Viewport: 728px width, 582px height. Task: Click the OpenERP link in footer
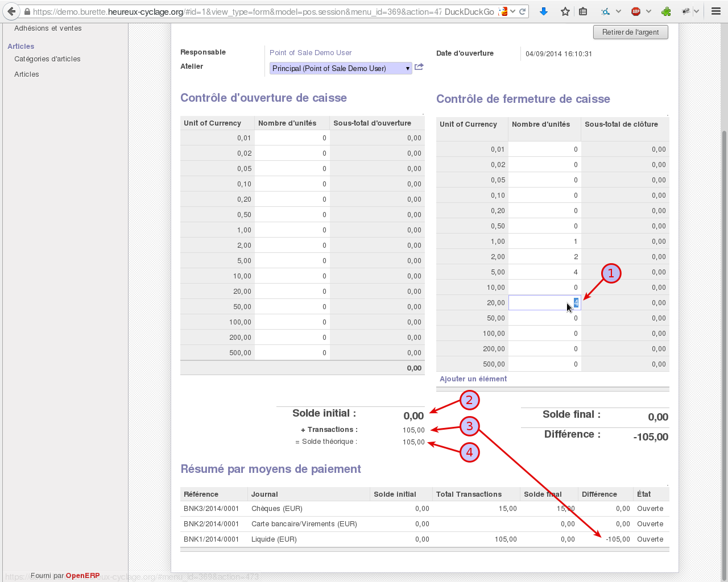(x=82, y=576)
